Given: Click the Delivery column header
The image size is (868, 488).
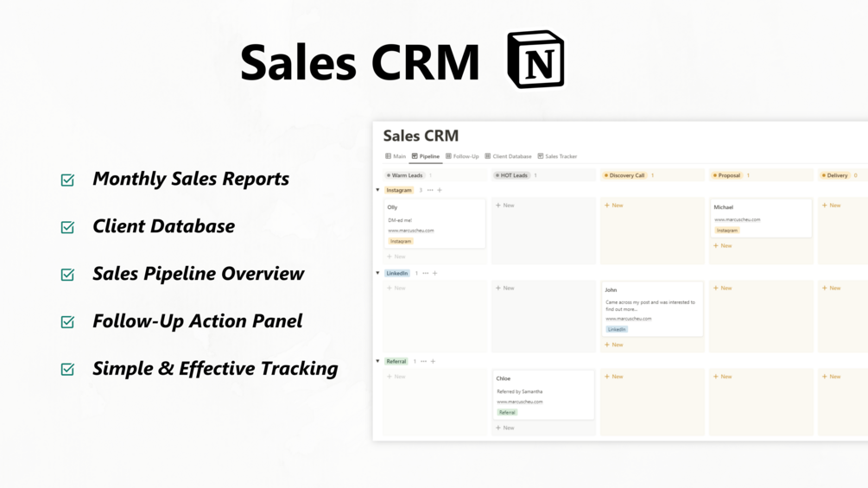Looking at the screenshot, I should (x=835, y=175).
